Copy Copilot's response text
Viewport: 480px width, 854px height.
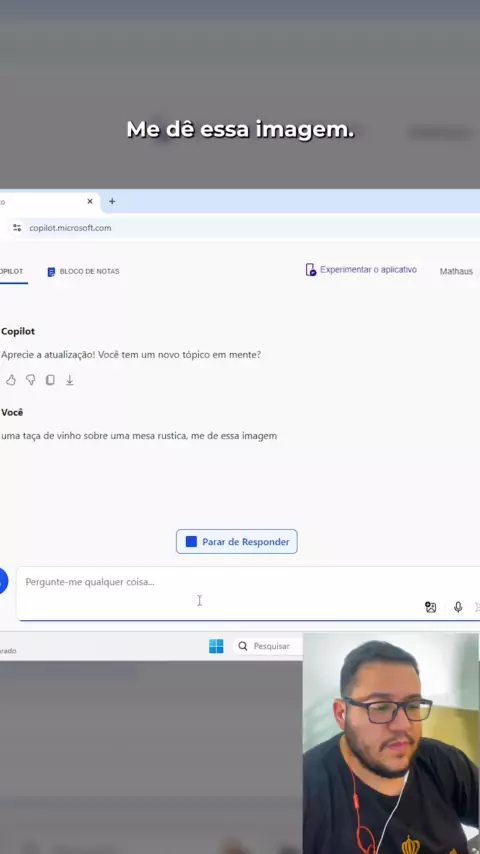click(50, 380)
